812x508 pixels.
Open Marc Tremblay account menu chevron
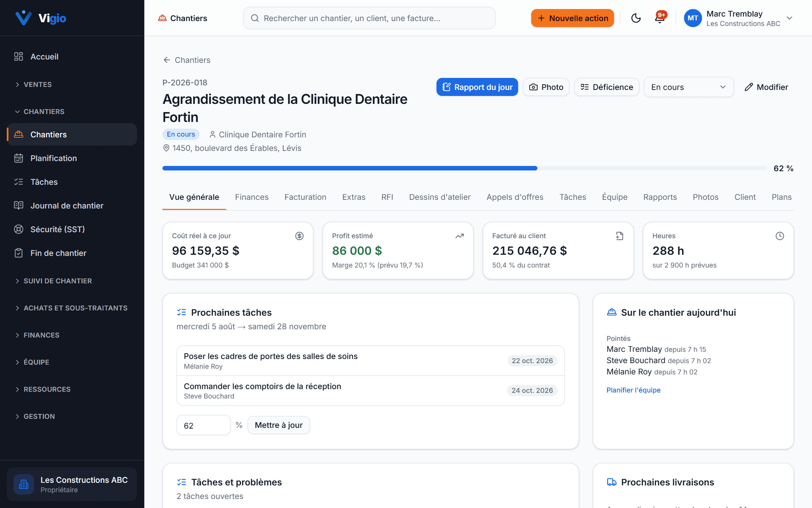coord(789,18)
